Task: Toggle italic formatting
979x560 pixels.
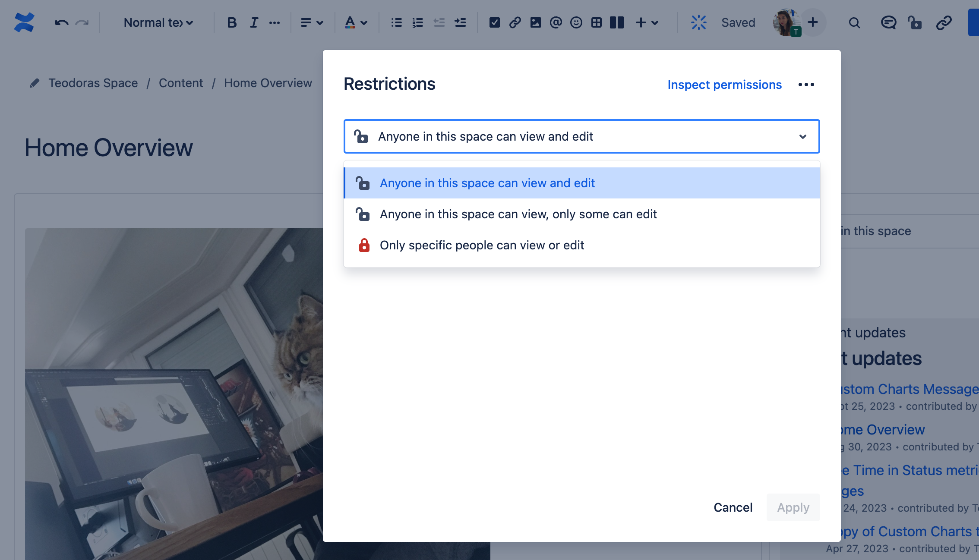Action: 254,22
